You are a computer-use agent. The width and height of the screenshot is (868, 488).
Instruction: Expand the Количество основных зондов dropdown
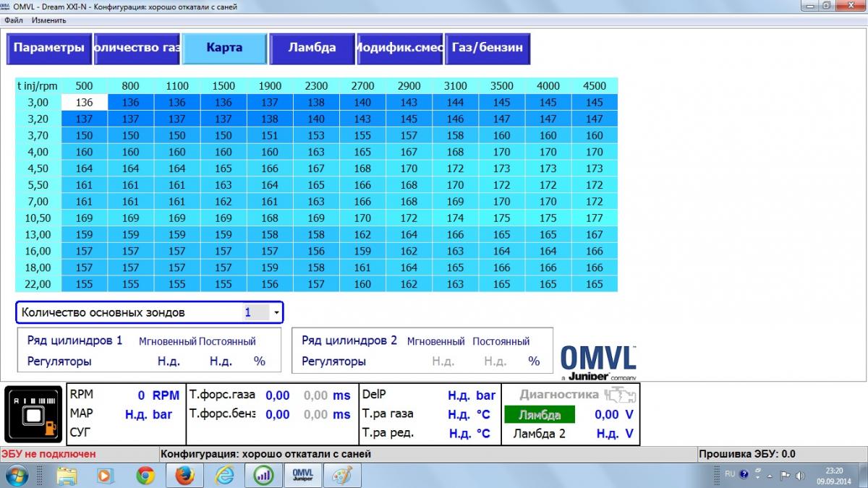276,313
